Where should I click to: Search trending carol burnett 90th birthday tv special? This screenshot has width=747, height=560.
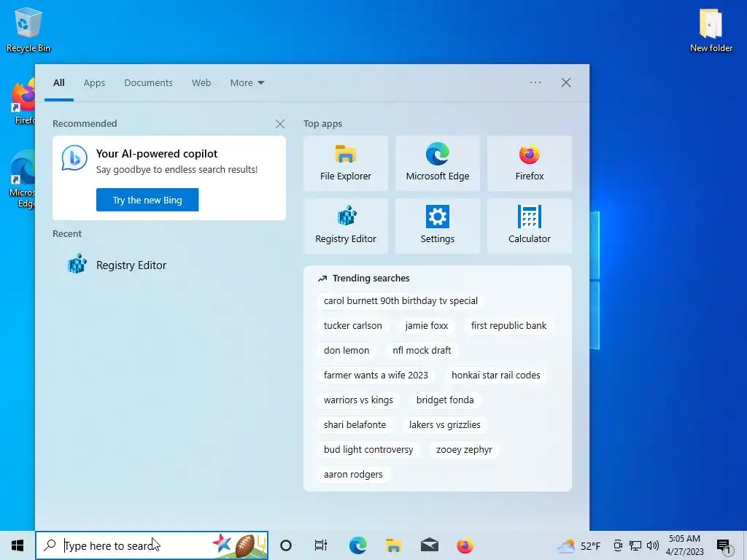400,301
